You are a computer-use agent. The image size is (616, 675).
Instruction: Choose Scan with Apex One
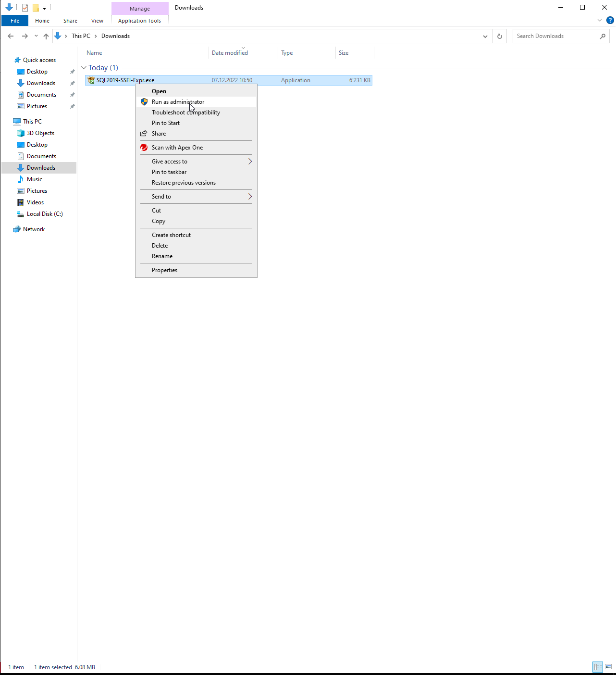196,148
